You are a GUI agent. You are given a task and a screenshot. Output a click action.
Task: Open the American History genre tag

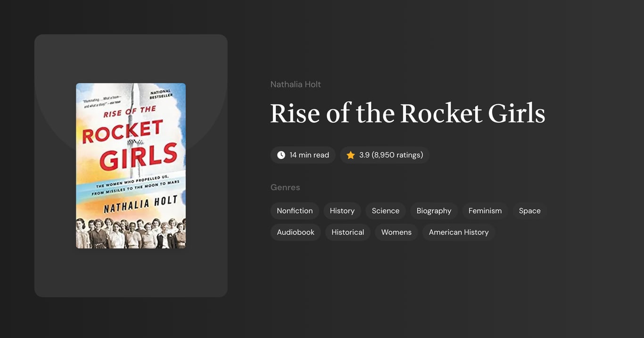tap(458, 232)
